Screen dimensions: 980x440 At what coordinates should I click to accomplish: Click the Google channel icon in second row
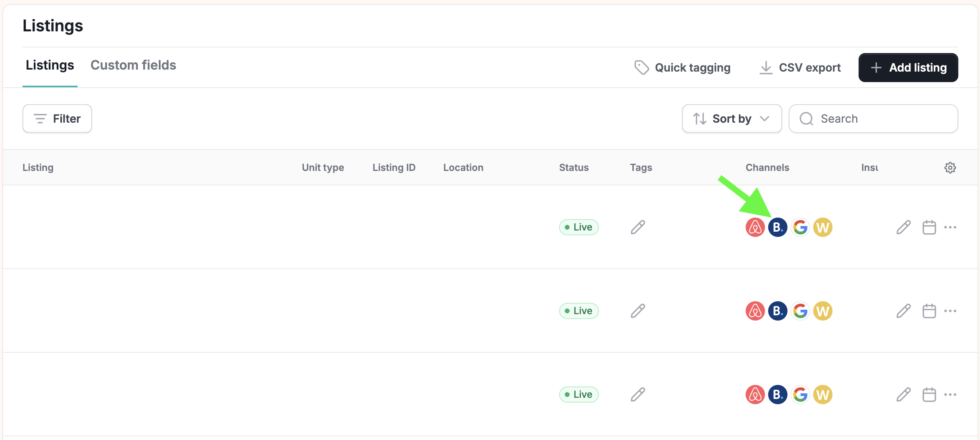(x=800, y=311)
